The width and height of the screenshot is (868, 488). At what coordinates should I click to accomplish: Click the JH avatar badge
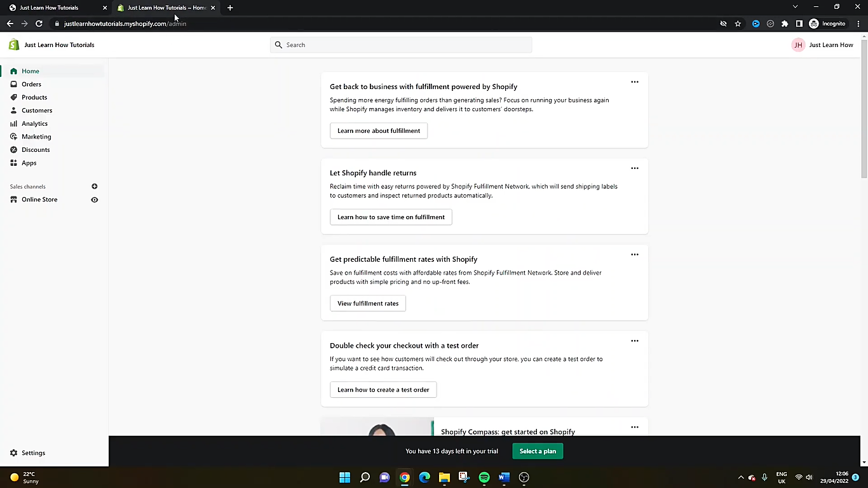798,45
